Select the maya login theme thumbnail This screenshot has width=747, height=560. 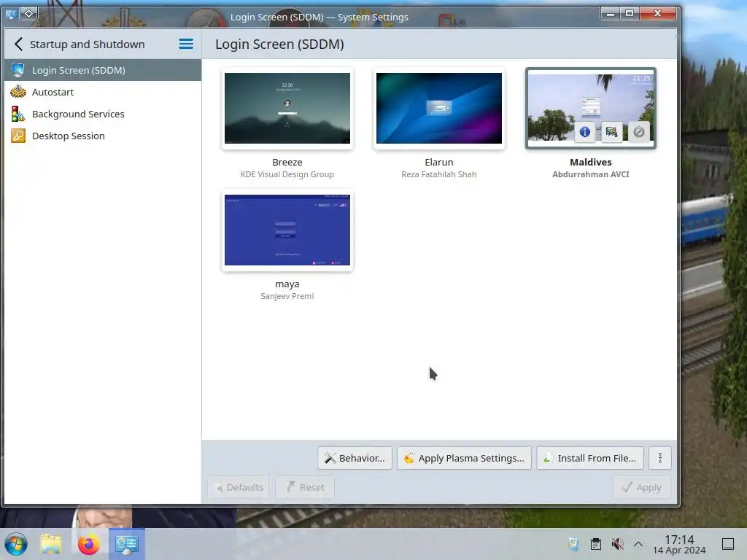[x=287, y=230]
